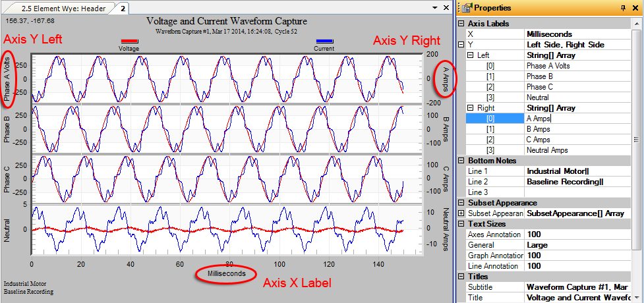Viewport: 644px width, 303px height.
Task: Click the Baseline Recording bottom note
Action: point(29,292)
